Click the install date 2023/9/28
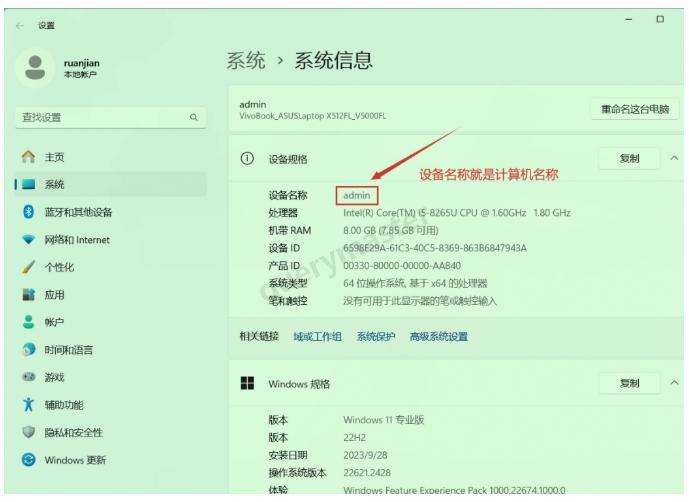 point(365,455)
